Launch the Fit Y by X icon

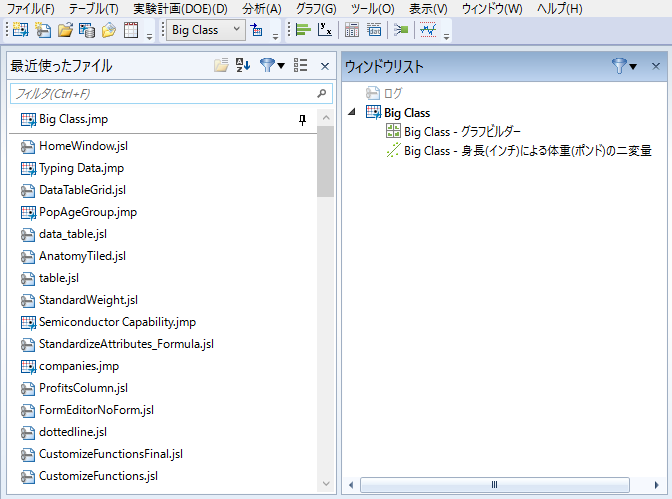325,30
